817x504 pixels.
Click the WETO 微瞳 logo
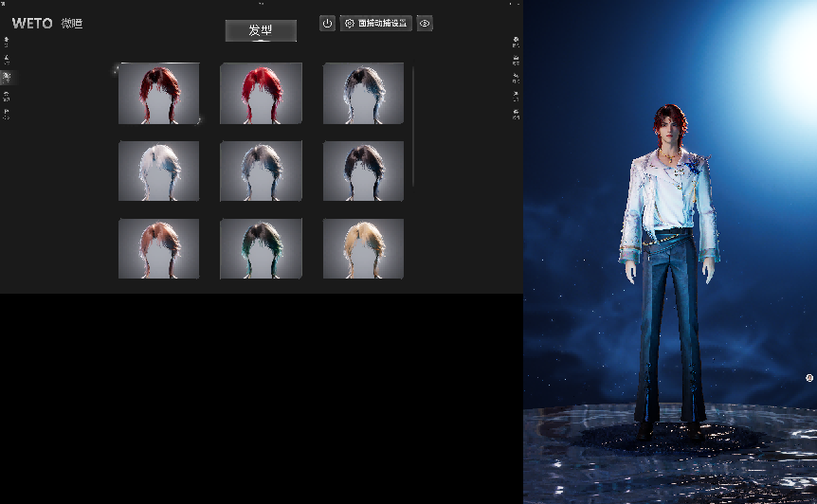point(46,23)
